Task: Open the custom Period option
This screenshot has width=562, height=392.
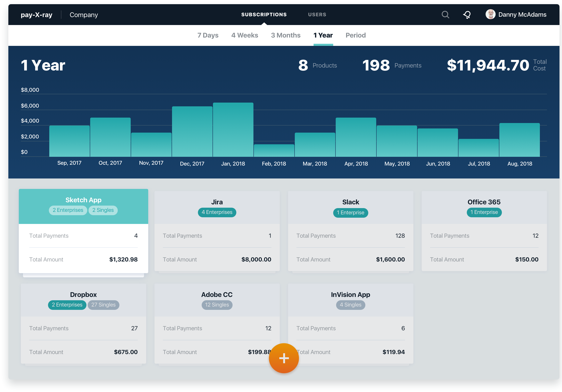Action: point(355,35)
